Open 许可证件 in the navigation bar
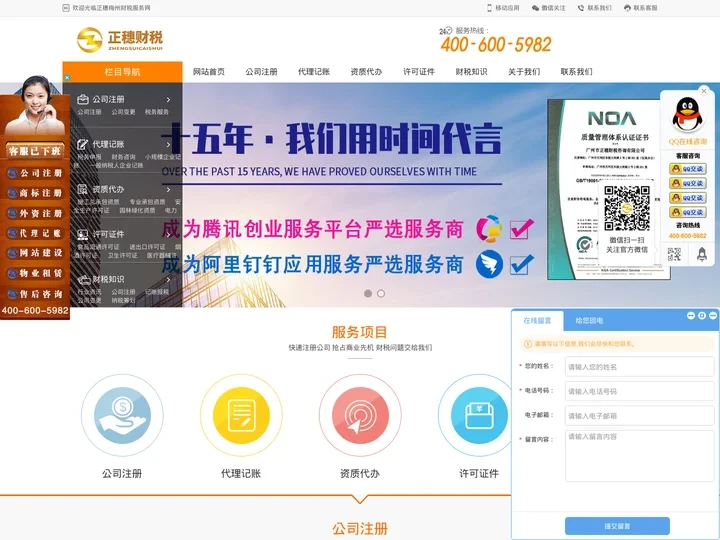 click(x=419, y=72)
